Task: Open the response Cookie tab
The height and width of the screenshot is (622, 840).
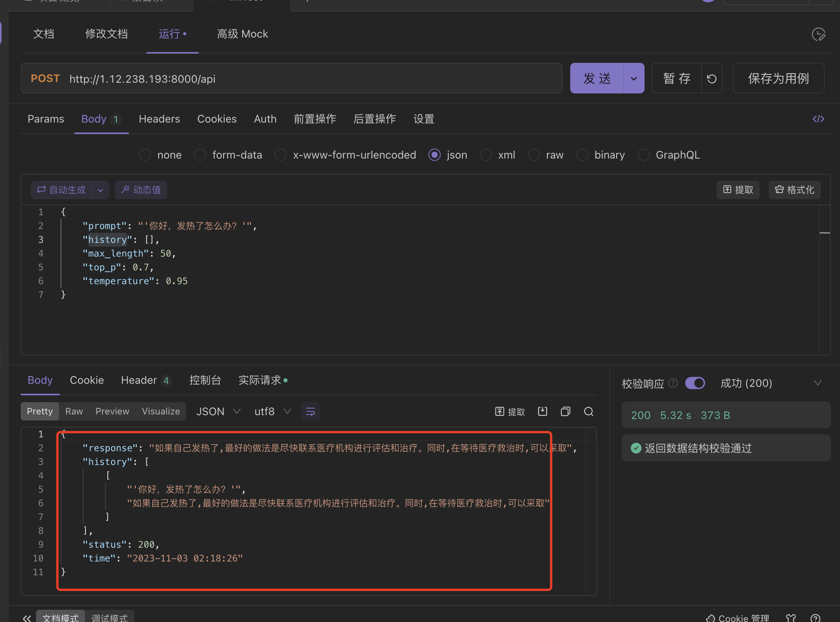Action: (x=87, y=380)
